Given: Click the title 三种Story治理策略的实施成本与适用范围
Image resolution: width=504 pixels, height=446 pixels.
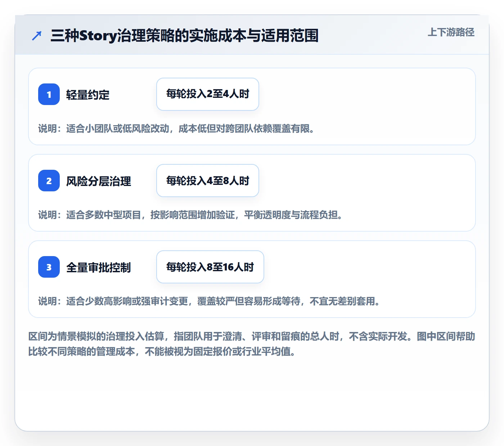Looking at the screenshot, I should pyautogui.click(x=185, y=36).
